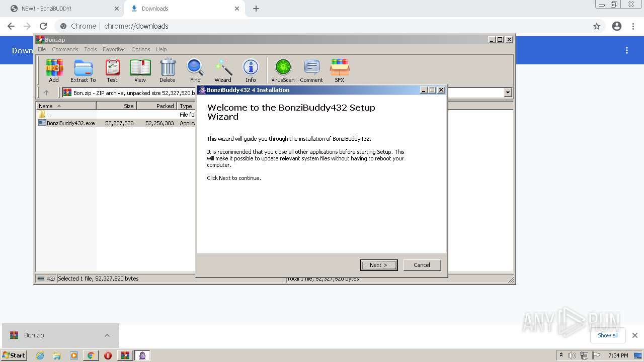This screenshot has height=362, width=644.
Task: Show archive Info
Action: [251, 70]
